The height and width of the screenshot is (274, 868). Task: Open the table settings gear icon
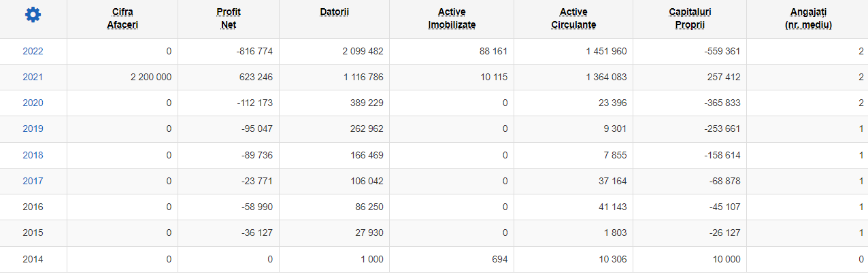coord(33,14)
